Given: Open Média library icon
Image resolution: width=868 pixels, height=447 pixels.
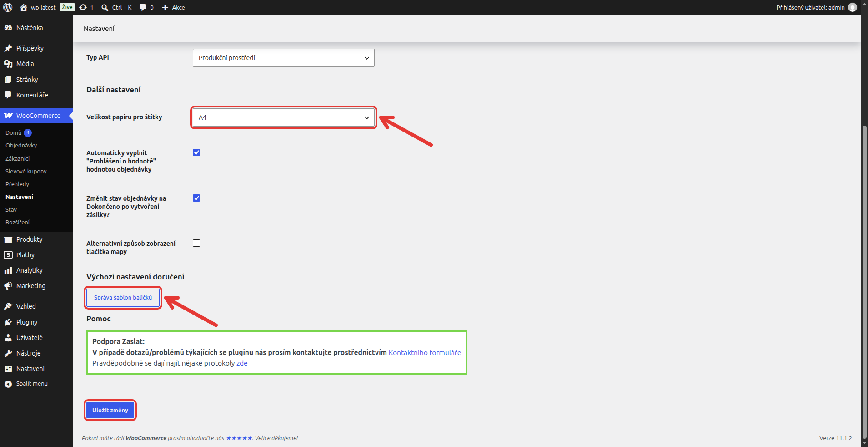Looking at the screenshot, I should [8, 64].
